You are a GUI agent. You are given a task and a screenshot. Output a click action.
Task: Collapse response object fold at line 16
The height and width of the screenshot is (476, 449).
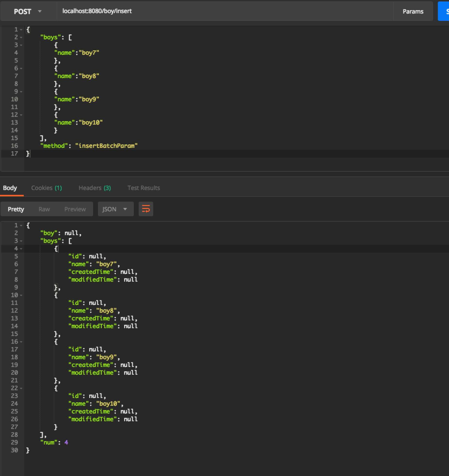[21, 342]
